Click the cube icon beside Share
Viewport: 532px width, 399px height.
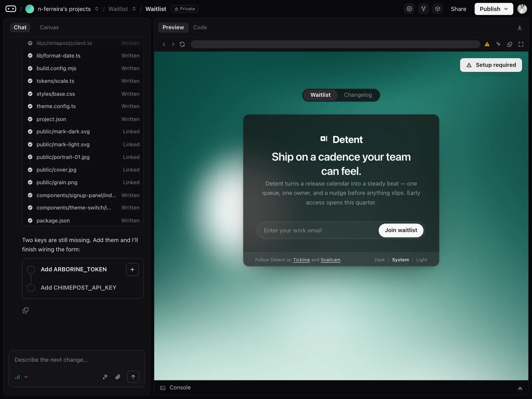(438, 9)
